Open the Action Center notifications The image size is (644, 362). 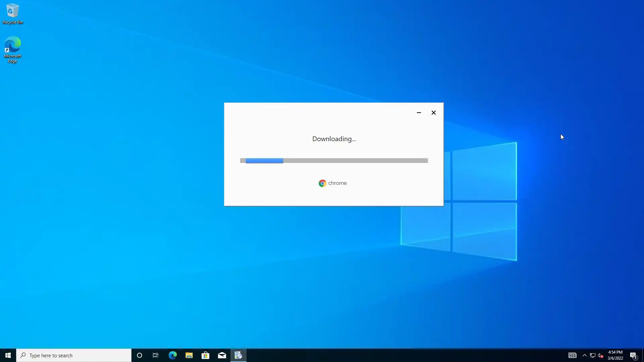633,355
